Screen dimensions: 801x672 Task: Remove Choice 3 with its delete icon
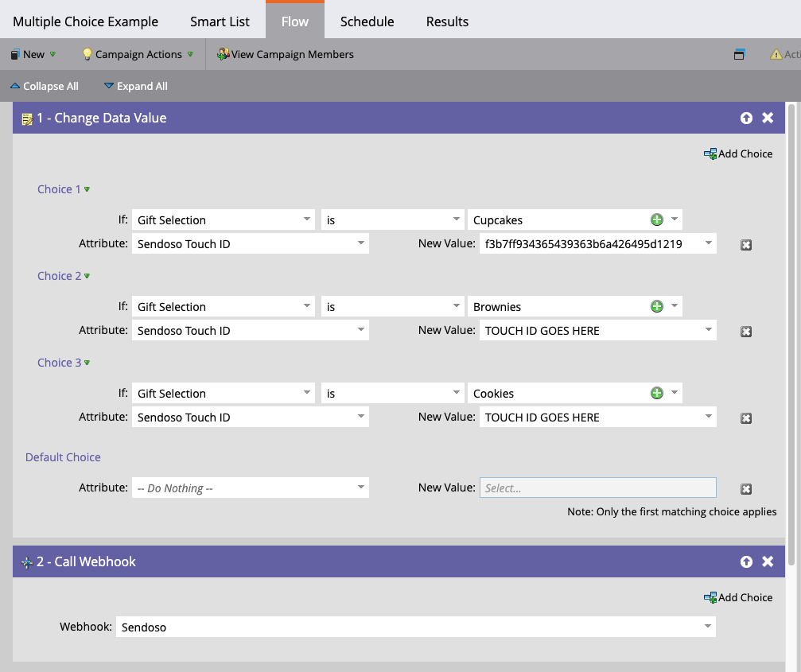pos(746,418)
